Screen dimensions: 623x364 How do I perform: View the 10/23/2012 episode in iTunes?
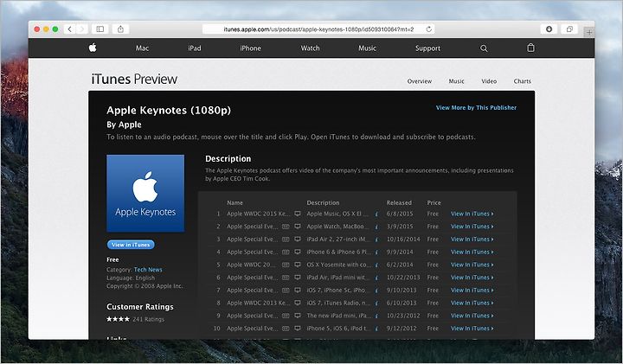point(472,316)
